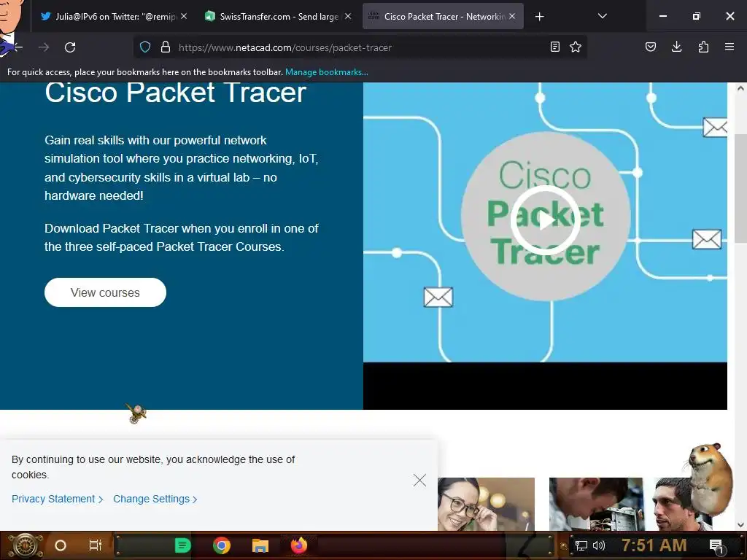Click the Cisco Packet Tracer heading
This screenshot has width=747, height=560.
[x=175, y=93]
